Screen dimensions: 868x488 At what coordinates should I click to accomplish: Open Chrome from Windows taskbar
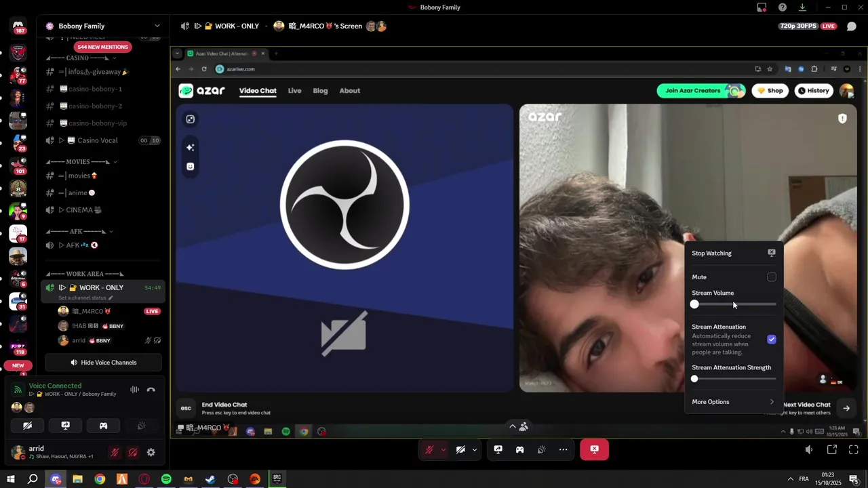pyautogui.click(x=100, y=479)
